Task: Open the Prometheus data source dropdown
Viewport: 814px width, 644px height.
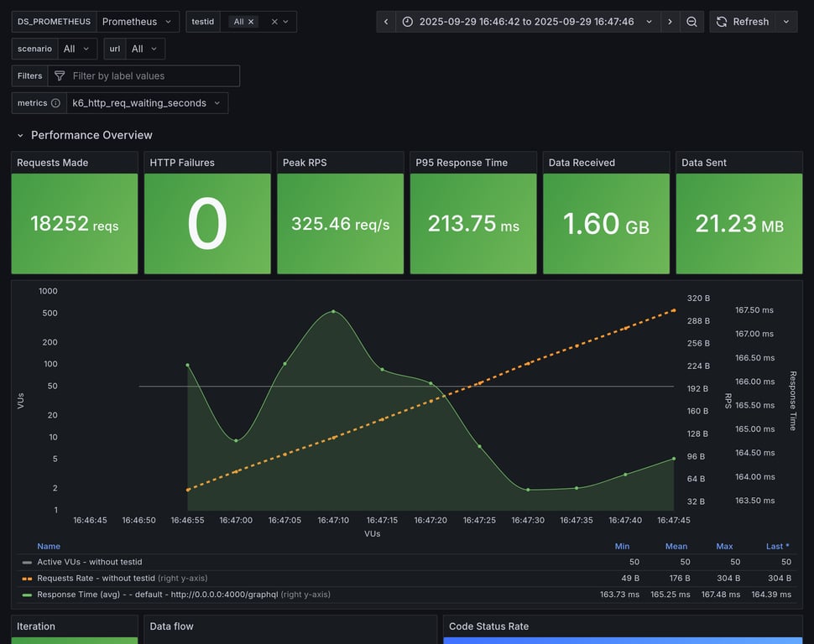Action: pyautogui.click(x=138, y=22)
